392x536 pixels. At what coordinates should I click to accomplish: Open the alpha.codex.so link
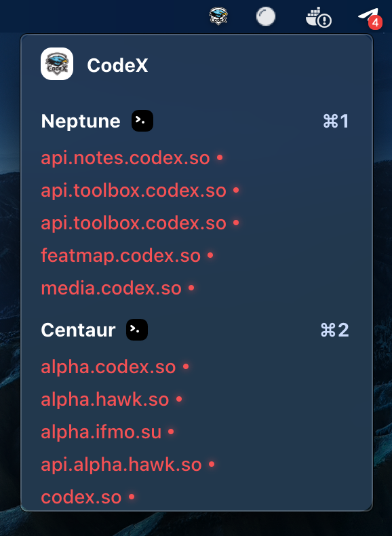tap(109, 367)
